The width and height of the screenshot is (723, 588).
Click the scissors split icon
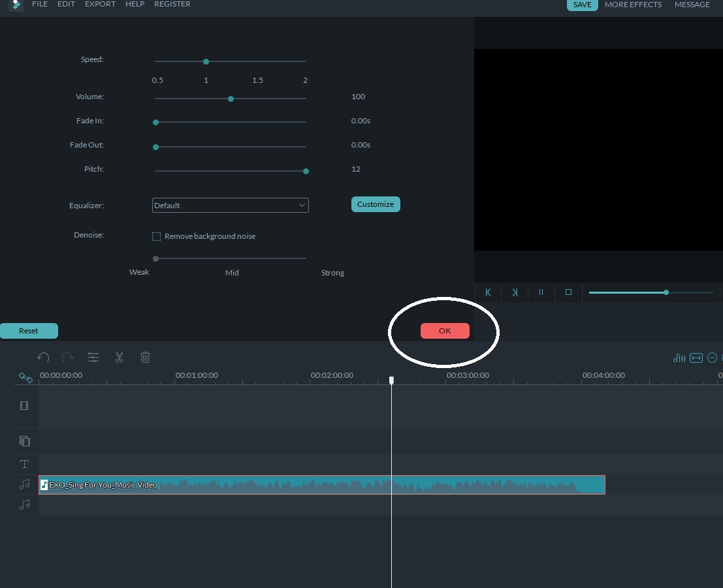pos(120,357)
